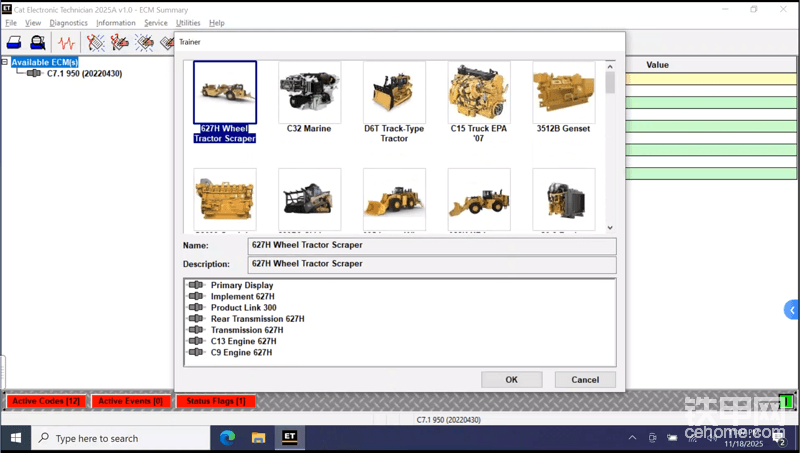Select the 3512B Genset trainer image
This screenshot has height=453, width=800.
pyautogui.click(x=563, y=93)
